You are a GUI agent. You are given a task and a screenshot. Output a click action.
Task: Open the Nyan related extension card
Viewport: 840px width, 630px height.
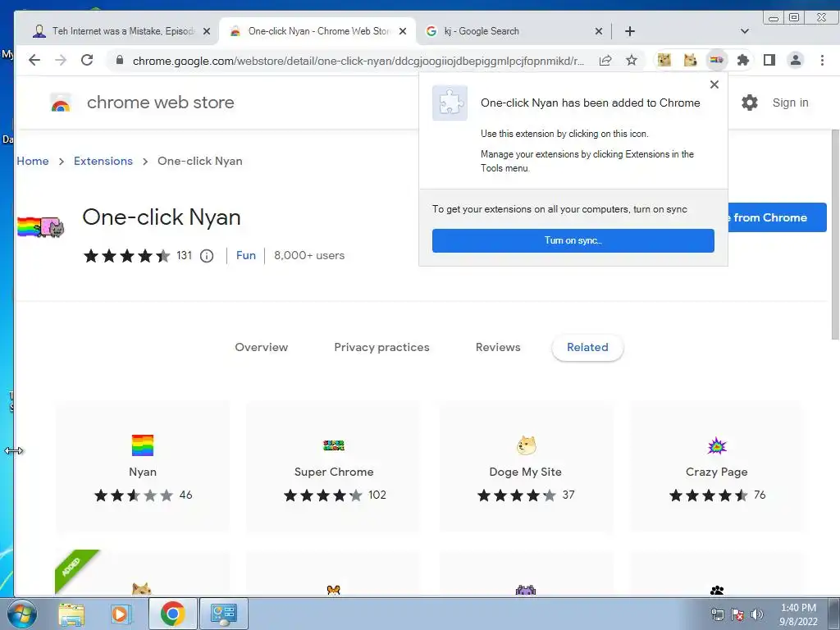point(143,467)
